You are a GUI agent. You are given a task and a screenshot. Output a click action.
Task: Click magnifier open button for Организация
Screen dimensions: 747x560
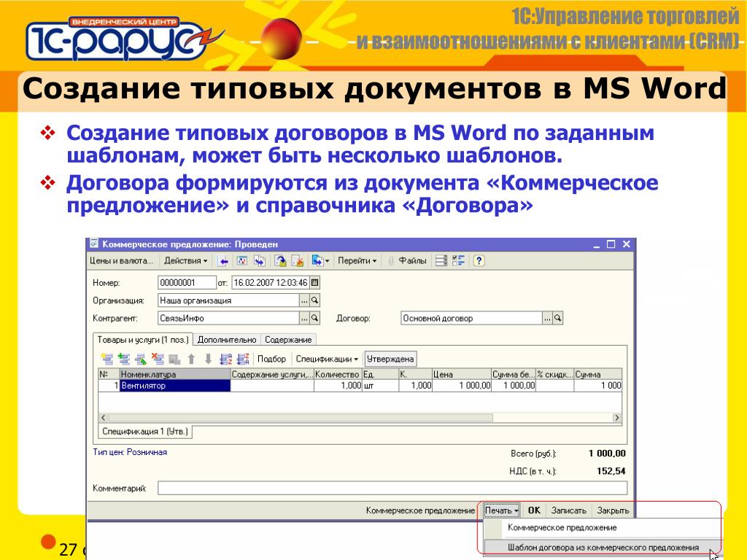(x=314, y=300)
